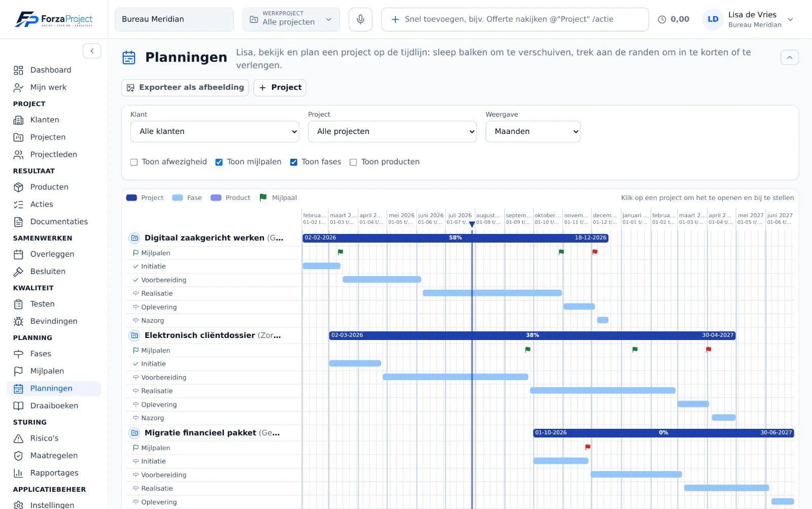
Task: Select Planningen in the sidebar
Action: coord(54,388)
